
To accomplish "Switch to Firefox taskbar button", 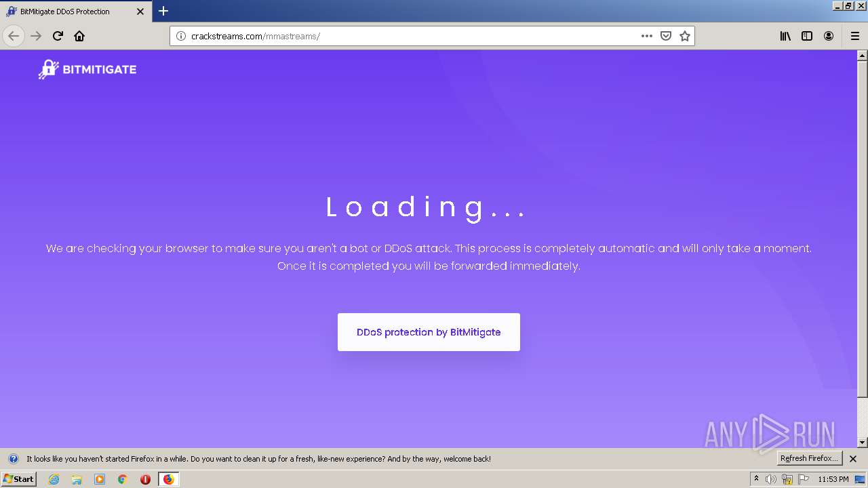I will tap(168, 479).
